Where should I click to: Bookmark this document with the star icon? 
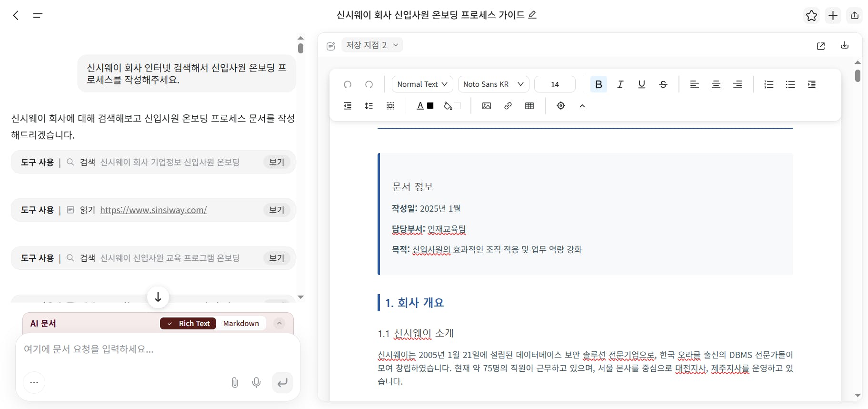pyautogui.click(x=811, y=15)
